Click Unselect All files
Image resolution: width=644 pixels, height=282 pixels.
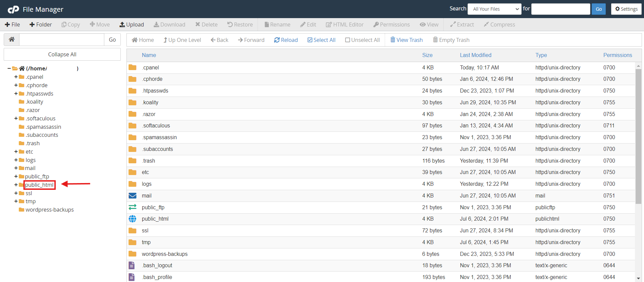[362, 40]
